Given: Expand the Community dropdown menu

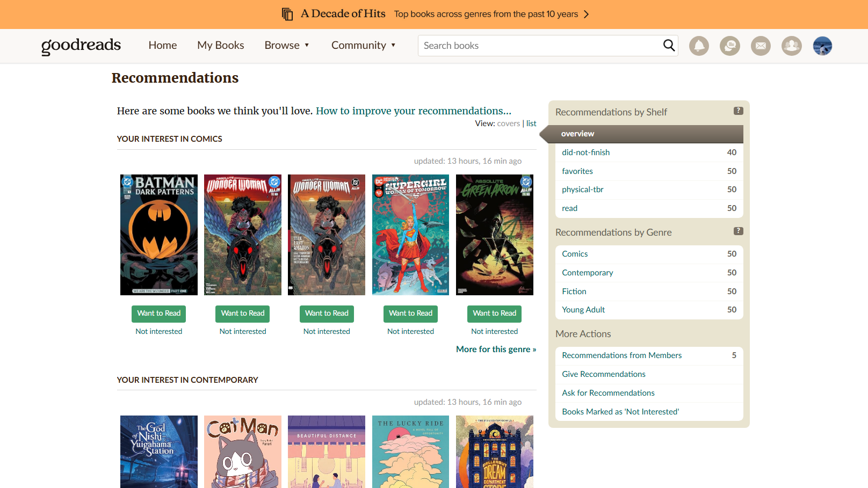Looking at the screenshot, I should (364, 46).
